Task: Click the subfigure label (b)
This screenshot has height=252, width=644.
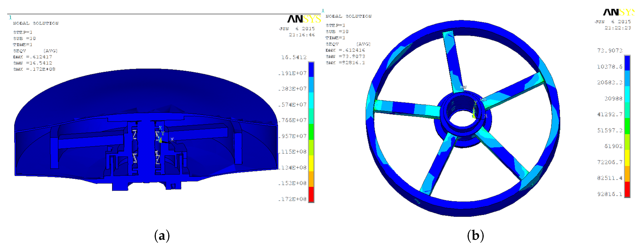Action: click(476, 236)
